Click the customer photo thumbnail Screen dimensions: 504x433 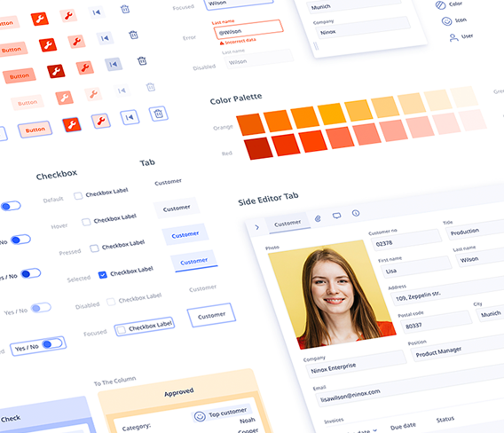coord(332,294)
